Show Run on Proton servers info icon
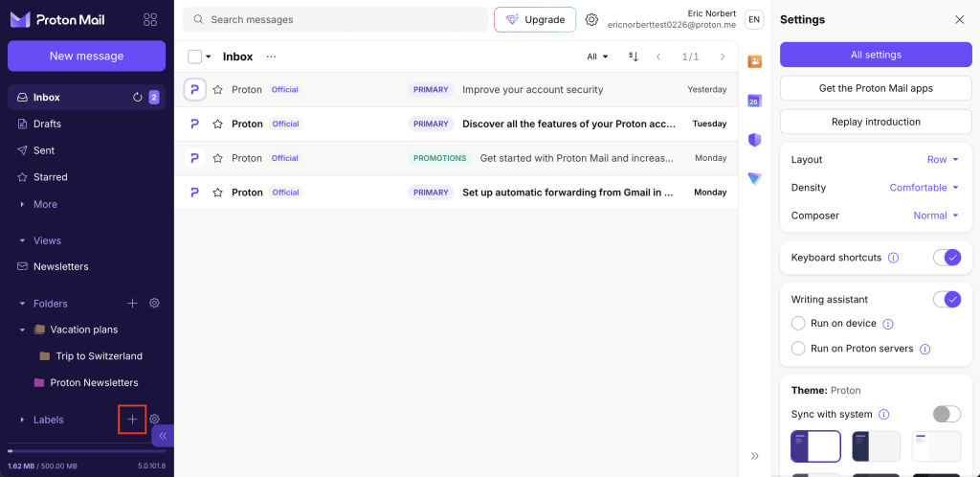This screenshot has height=477, width=980. click(x=925, y=349)
